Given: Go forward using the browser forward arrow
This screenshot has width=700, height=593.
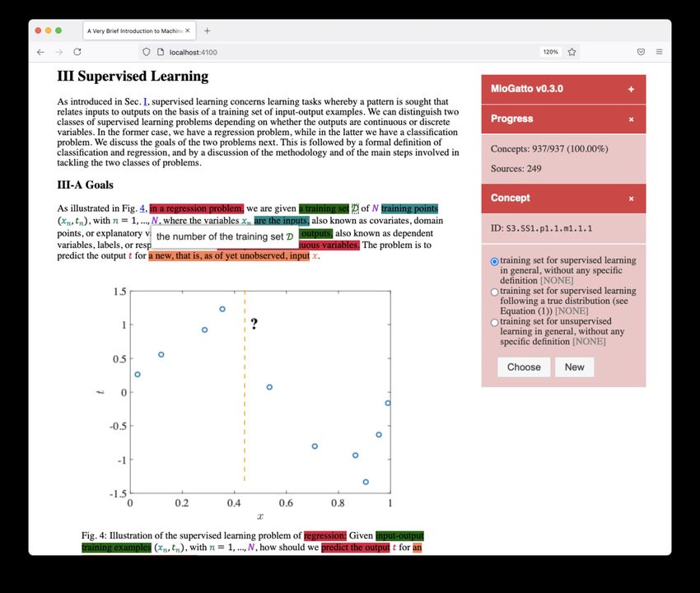Looking at the screenshot, I should click(x=59, y=52).
